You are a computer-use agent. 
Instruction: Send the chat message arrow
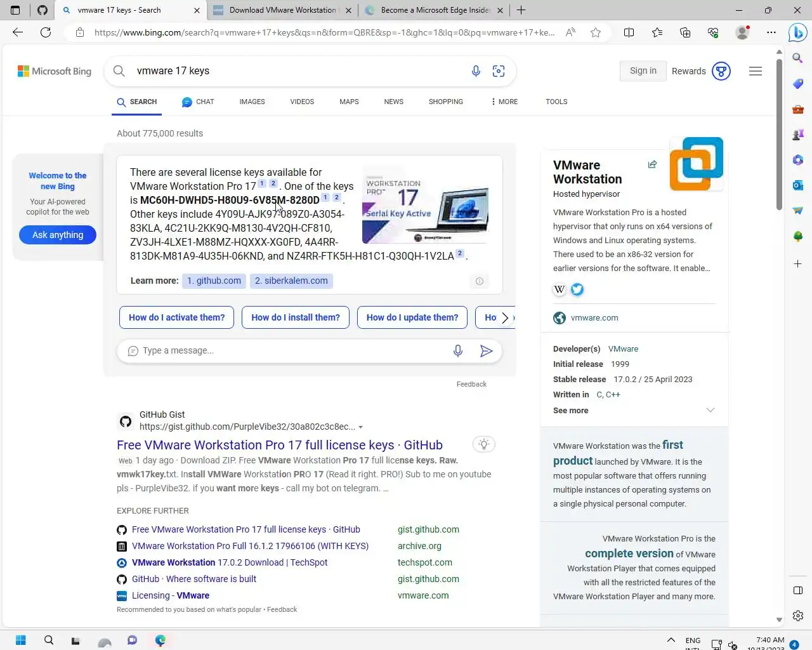pyautogui.click(x=486, y=351)
